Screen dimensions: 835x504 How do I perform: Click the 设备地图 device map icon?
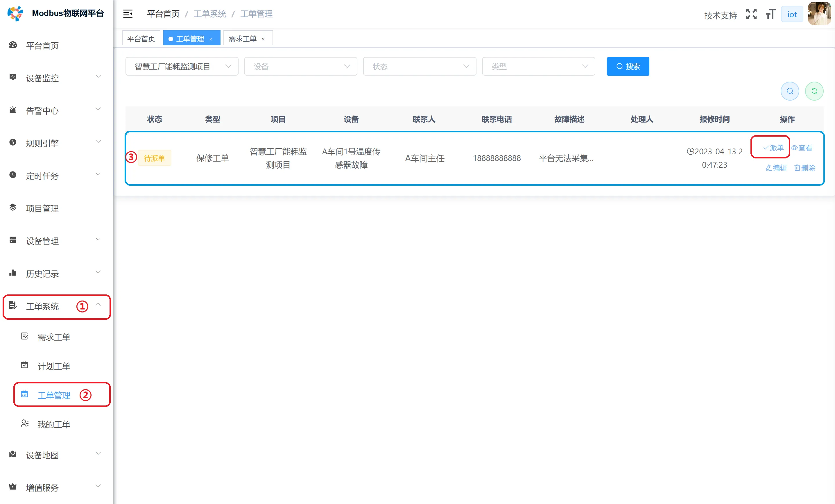[12, 454]
